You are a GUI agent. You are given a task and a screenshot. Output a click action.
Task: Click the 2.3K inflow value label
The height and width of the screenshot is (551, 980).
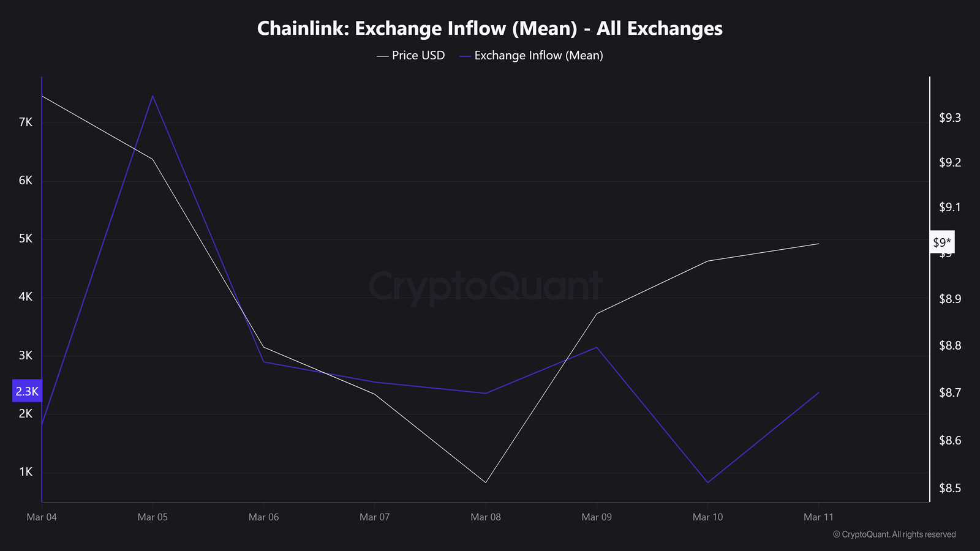27,391
